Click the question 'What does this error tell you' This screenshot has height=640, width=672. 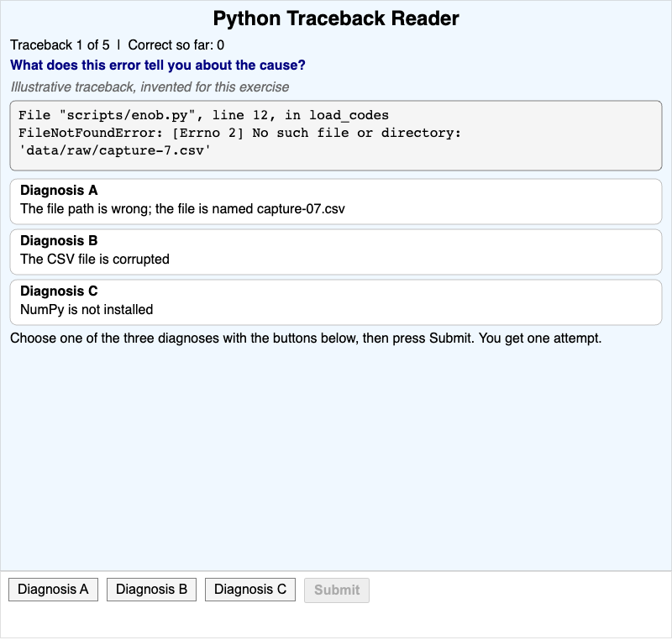(158, 66)
